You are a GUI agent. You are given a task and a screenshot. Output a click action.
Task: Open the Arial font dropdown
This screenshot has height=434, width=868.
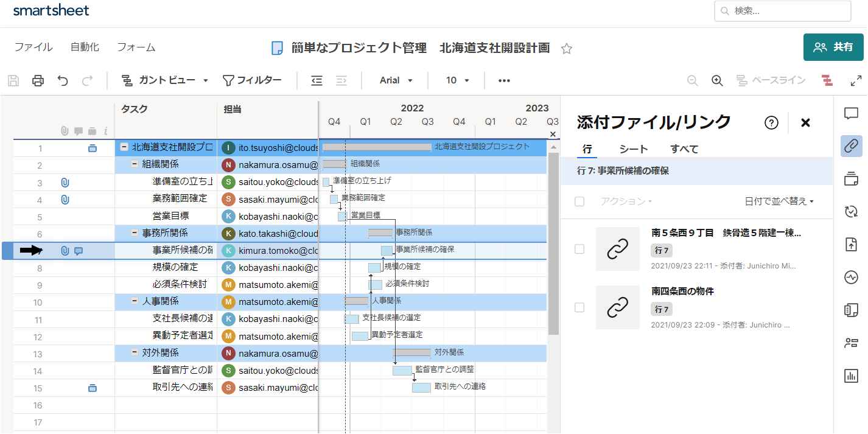[394, 80]
